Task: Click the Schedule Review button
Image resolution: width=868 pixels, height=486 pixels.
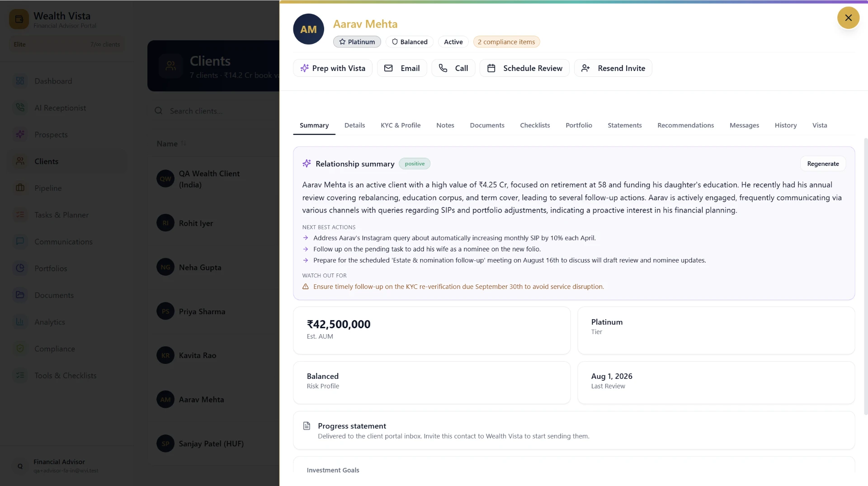Action: point(524,68)
